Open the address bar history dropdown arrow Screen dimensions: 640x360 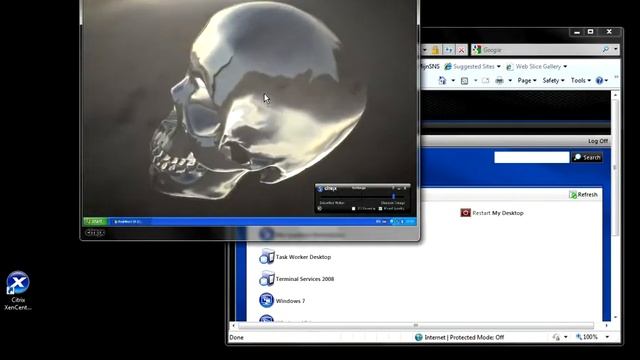pos(425,50)
